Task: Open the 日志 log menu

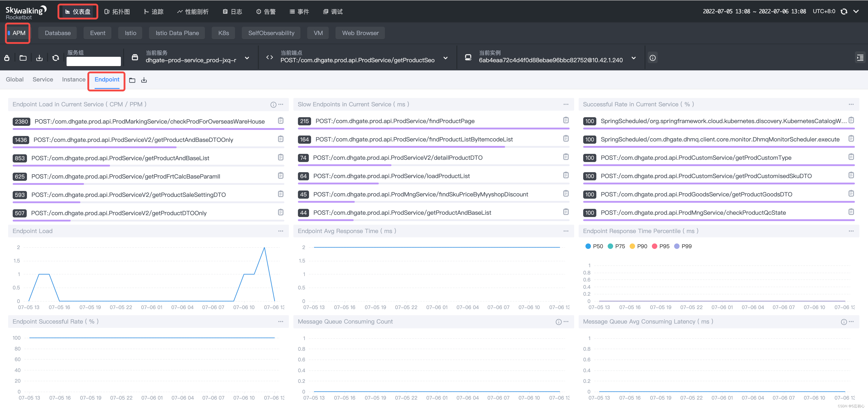Action: (233, 12)
